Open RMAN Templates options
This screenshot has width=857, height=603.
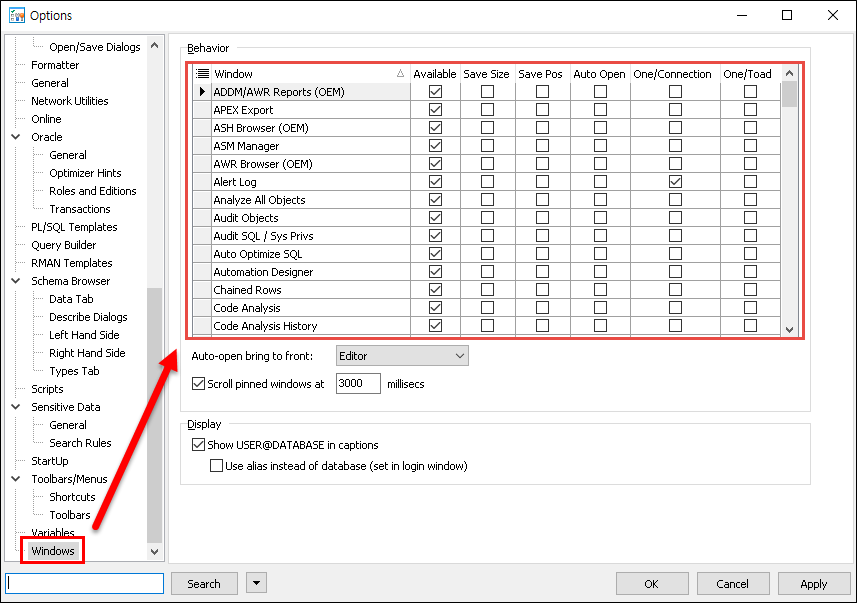click(72, 263)
